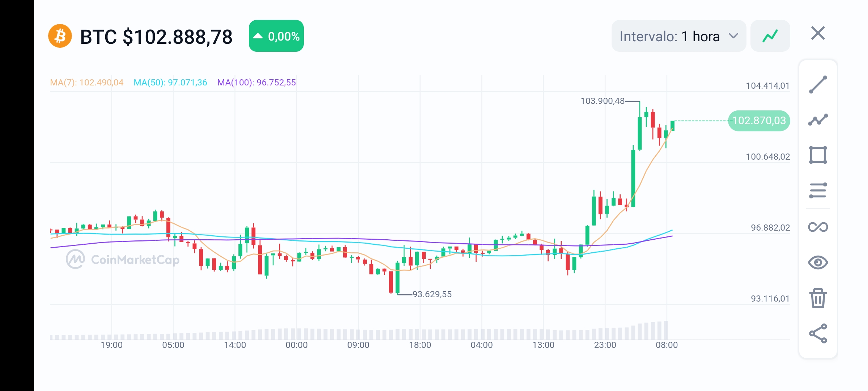Image resolution: width=868 pixels, height=391 pixels.
Task: Click the Bitcoin coin logo
Action: [60, 35]
